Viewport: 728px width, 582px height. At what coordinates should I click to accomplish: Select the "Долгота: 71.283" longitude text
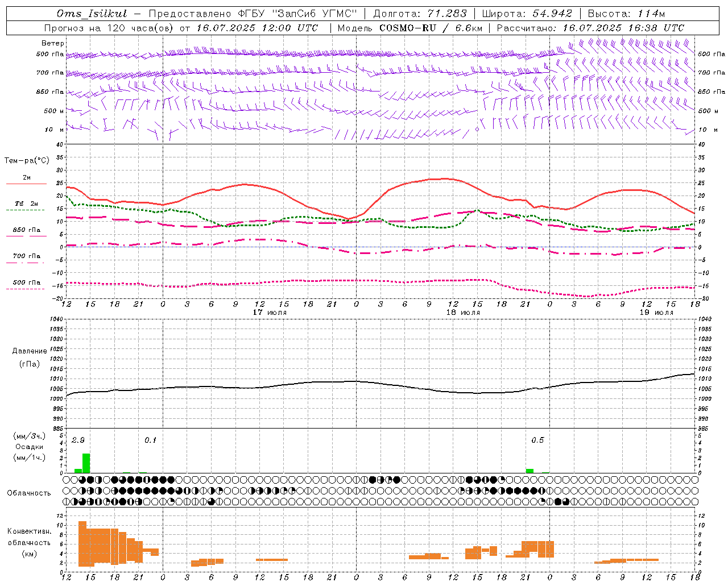coord(420,14)
